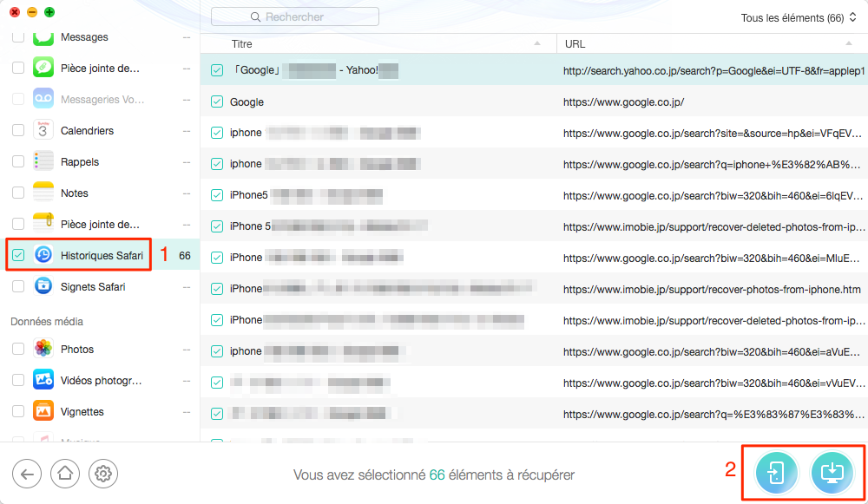Viewport: 868px width, 504px height.
Task: Open settings with the gear icon
Action: point(103,475)
